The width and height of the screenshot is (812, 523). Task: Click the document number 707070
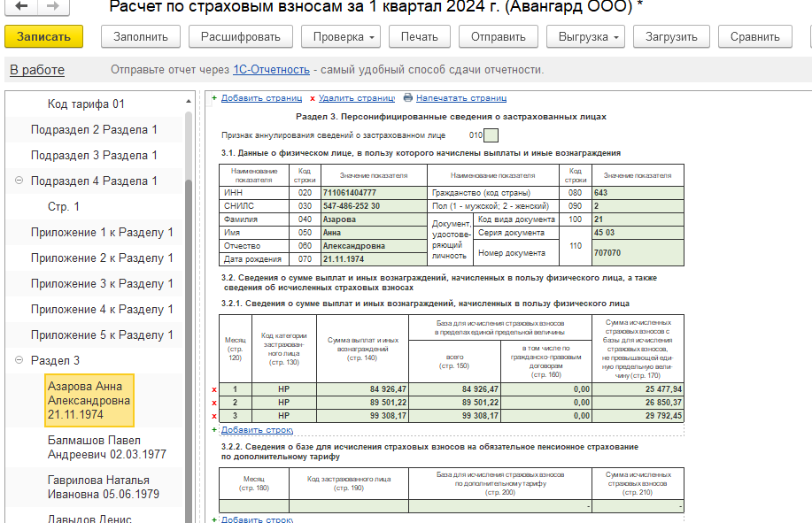click(x=638, y=252)
